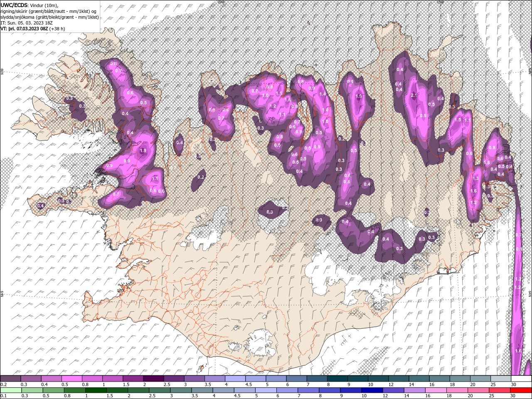Pick the pale grey snow swatch starting at 25

pos(501,379)
